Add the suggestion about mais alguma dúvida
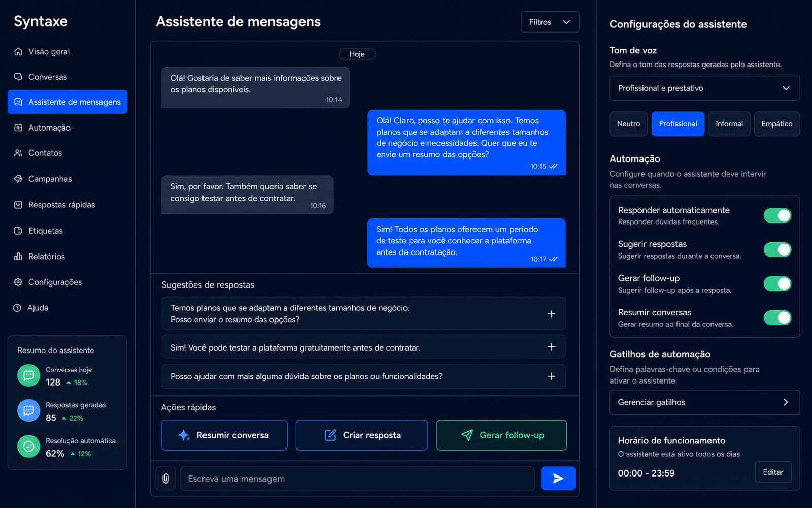Image resolution: width=812 pixels, height=508 pixels. pos(552,376)
